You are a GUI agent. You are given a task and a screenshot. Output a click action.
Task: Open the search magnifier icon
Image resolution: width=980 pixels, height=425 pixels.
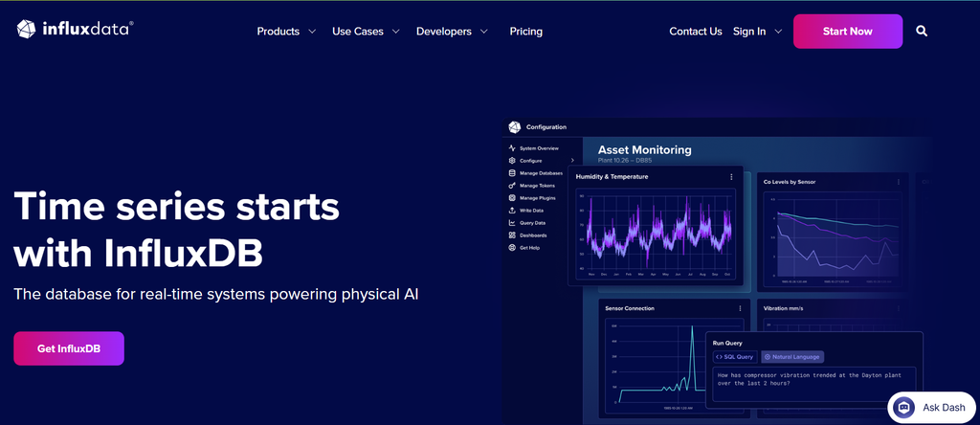(922, 32)
